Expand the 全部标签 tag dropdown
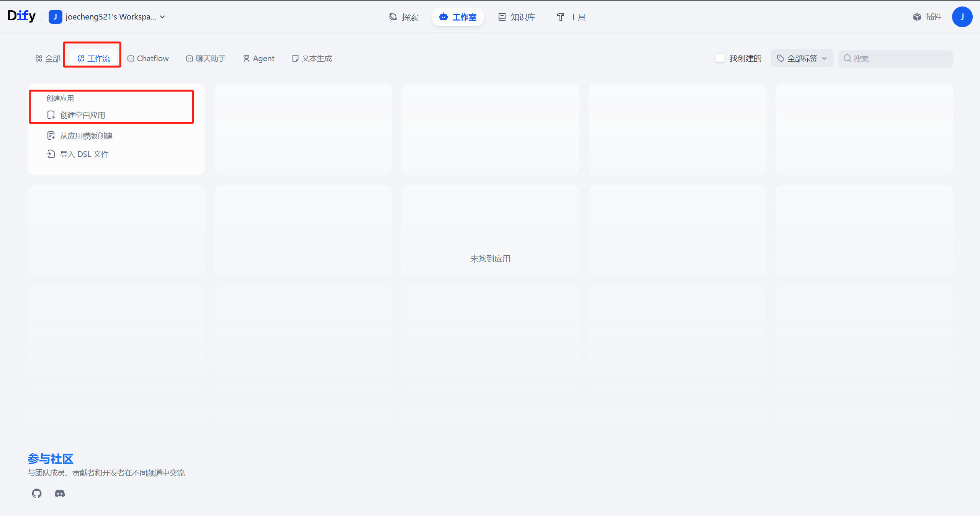The image size is (980, 516). tap(802, 59)
